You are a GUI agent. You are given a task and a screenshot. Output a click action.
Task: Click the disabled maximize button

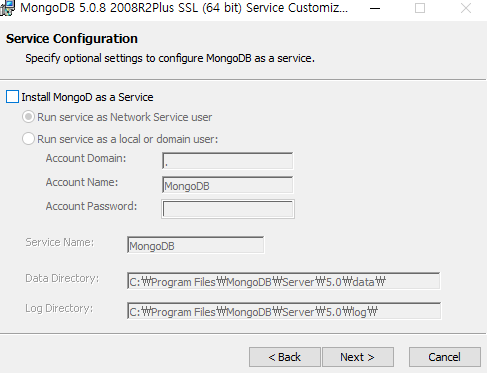420,8
